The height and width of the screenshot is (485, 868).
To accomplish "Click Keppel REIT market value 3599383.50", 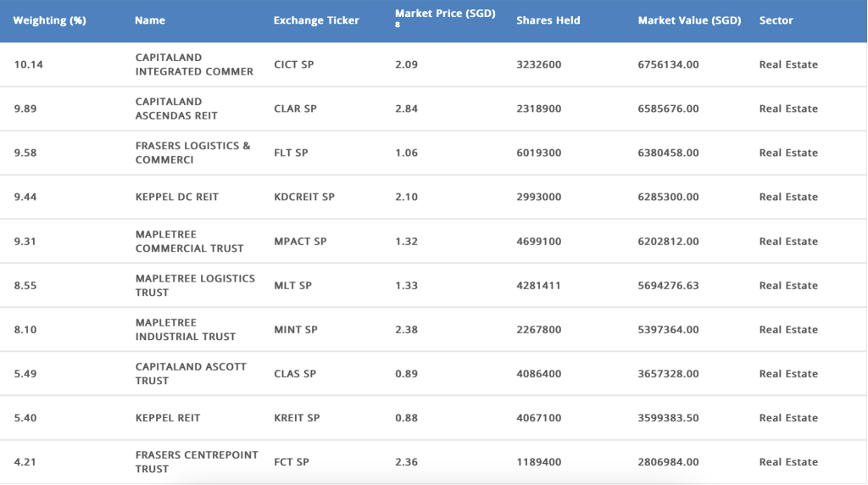I will coord(668,418).
